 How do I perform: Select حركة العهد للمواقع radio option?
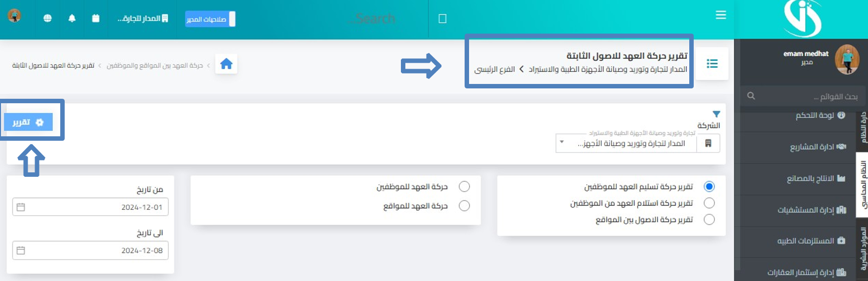click(464, 205)
